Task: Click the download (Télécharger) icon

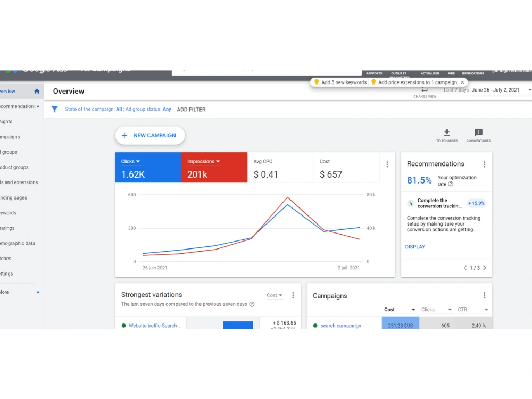Action: 447,132
